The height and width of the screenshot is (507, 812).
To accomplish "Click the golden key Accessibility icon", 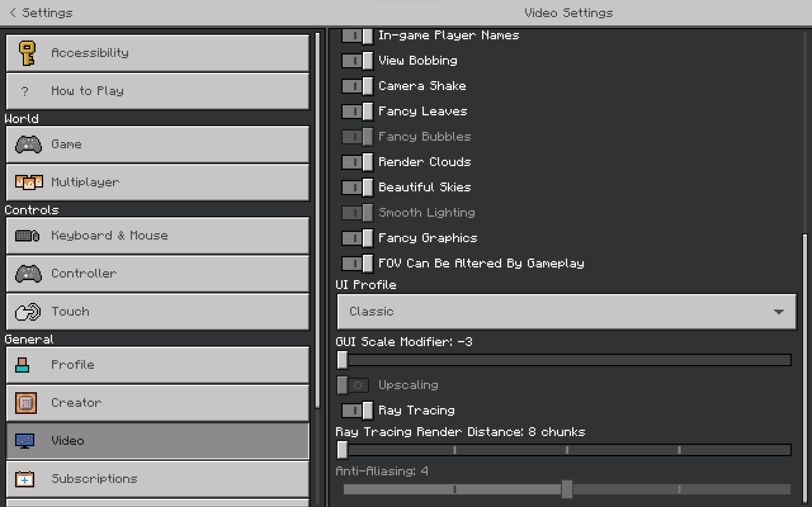I will tap(27, 53).
